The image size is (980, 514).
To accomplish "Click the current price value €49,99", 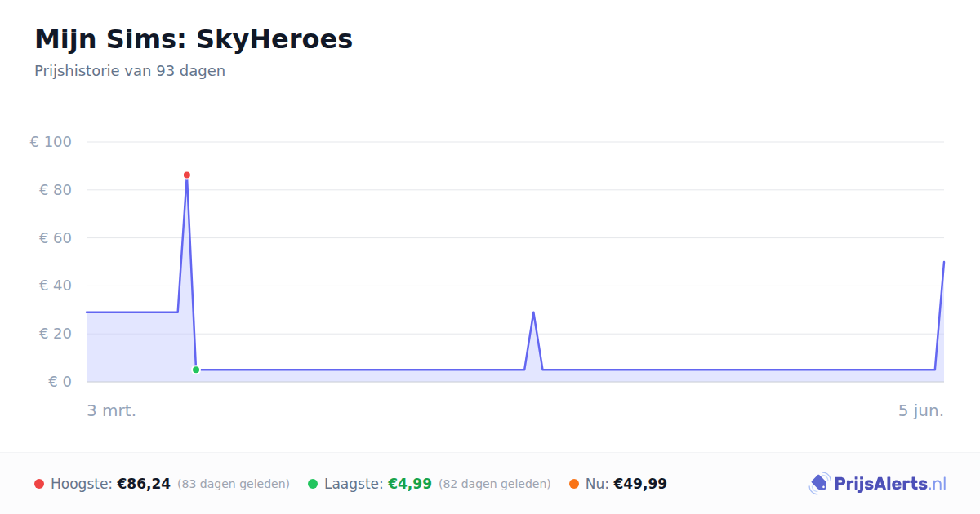I will 640,484.
